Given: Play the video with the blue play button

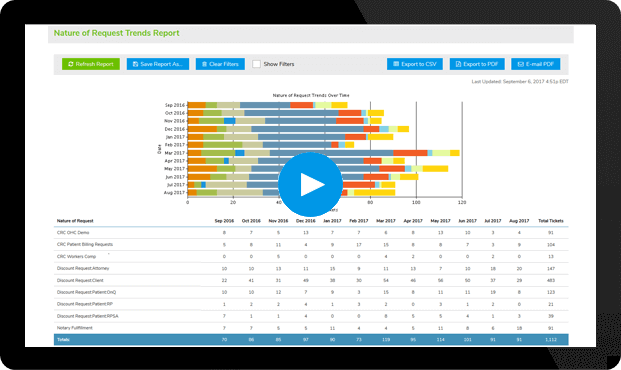Looking at the screenshot, I should [310, 185].
